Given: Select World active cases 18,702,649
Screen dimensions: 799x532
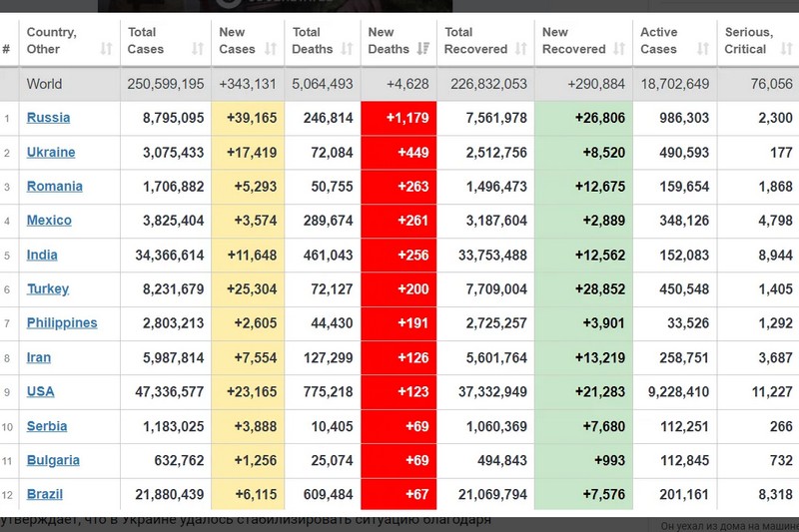Looking at the screenshot, I should click(x=675, y=84).
